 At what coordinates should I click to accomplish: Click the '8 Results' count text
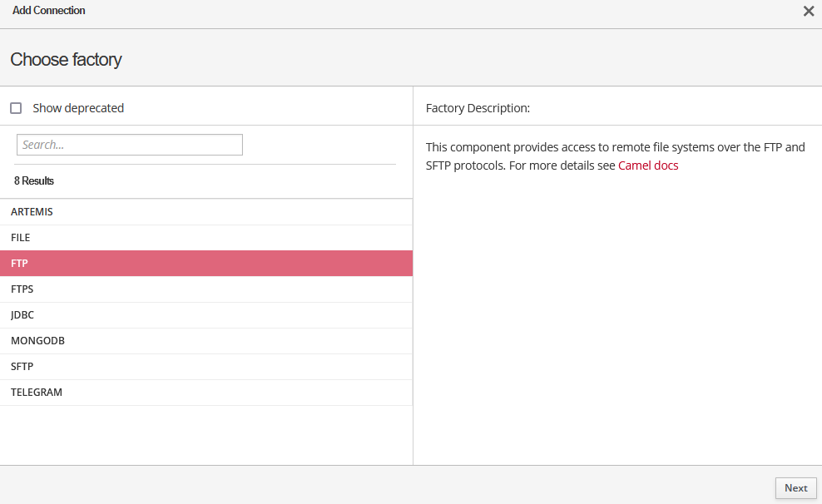(34, 180)
